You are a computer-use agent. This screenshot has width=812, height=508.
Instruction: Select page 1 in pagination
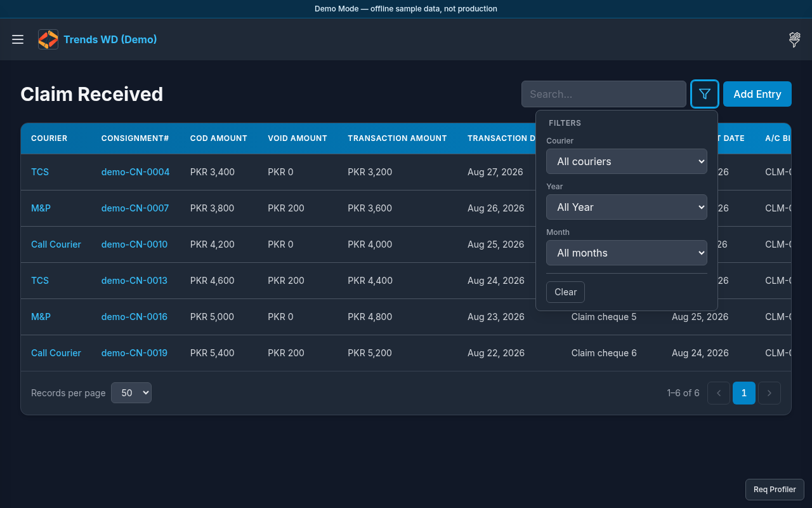[x=744, y=393]
